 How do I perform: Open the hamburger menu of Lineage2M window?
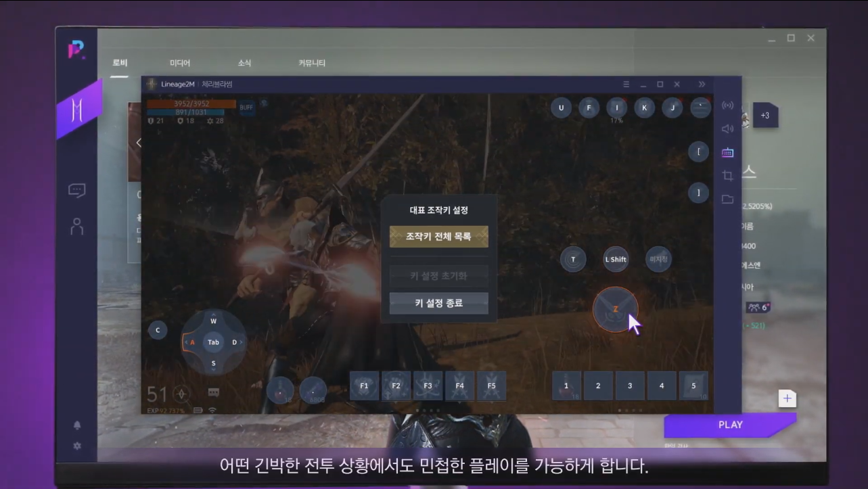[x=626, y=85]
